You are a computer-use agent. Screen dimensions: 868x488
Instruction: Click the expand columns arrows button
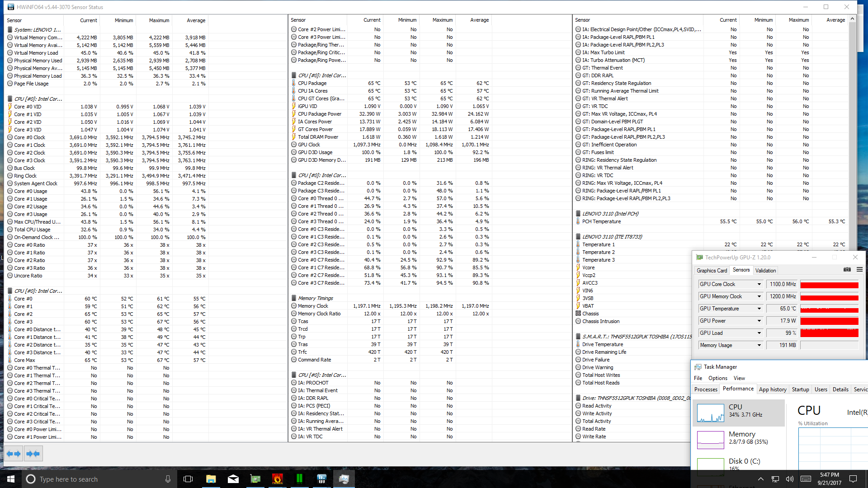14,454
